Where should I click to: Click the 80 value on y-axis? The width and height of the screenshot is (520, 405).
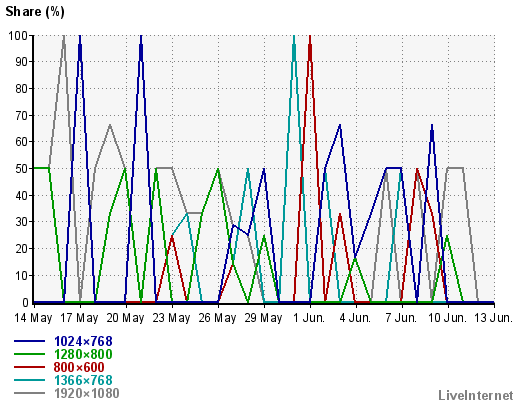(22, 89)
